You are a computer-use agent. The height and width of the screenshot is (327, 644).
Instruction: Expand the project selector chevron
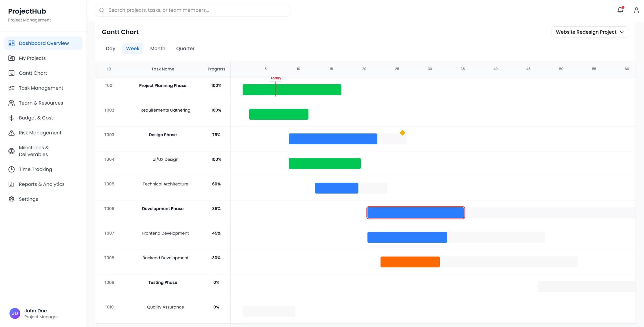coord(622,32)
